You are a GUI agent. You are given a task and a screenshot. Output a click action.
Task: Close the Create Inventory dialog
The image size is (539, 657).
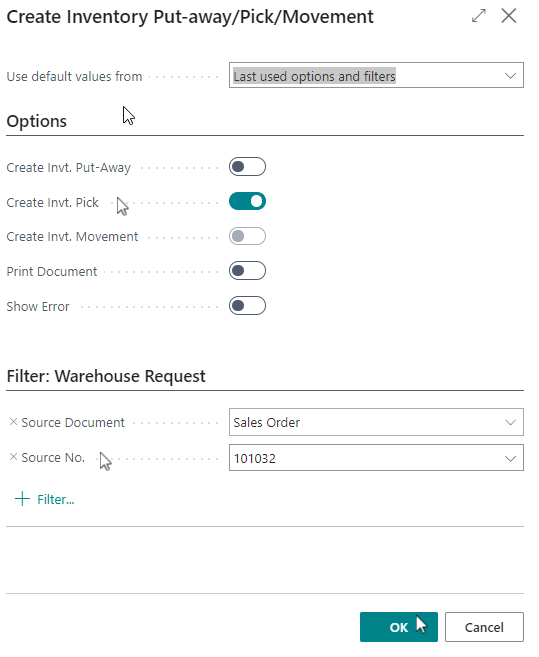[509, 16]
